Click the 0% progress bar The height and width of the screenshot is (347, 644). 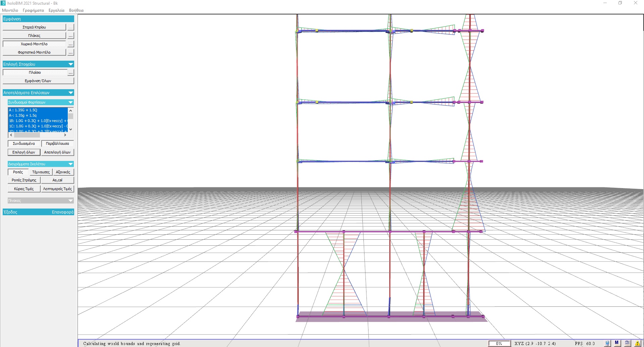coord(499,343)
